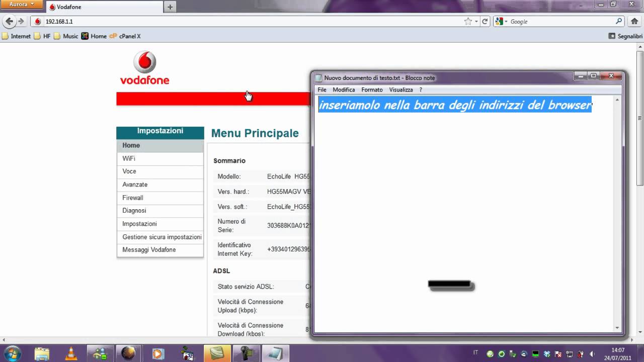Image resolution: width=644 pixels, height=362 pixels.
Task: Click the volume speaker icon in the system tray
Action: [x=592, y=353]
